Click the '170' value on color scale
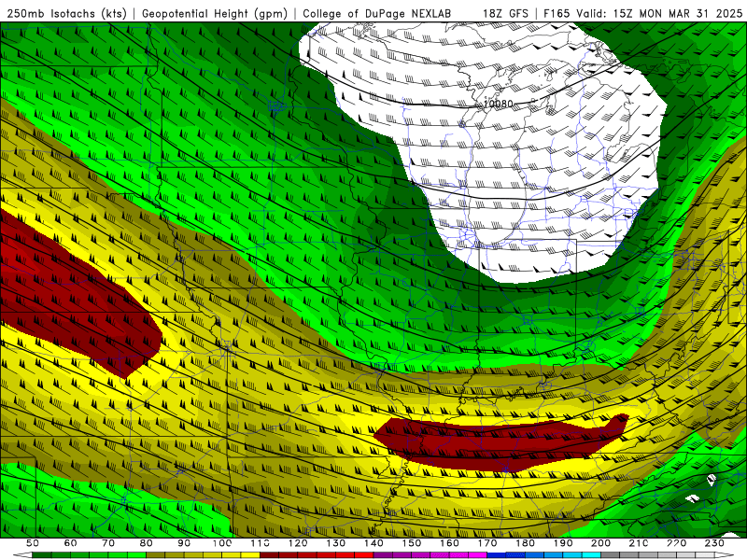This screenshot has width=747, height=560. tap(487, 543)
